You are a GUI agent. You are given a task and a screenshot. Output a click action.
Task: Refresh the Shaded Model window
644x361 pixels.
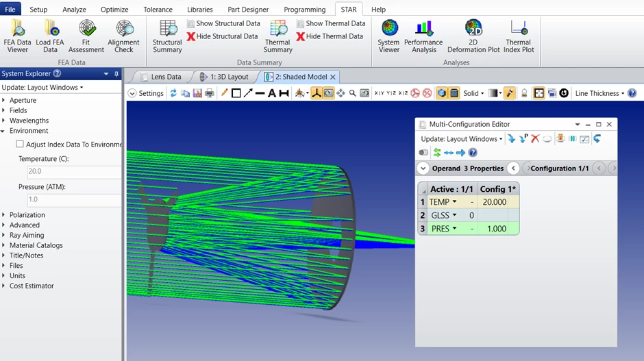click(173, 93)
